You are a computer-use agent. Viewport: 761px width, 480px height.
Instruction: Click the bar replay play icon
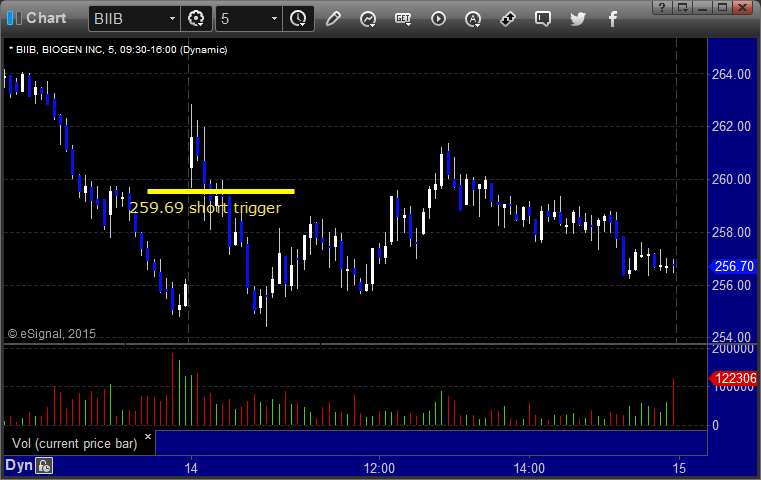(x=438, y=19)
